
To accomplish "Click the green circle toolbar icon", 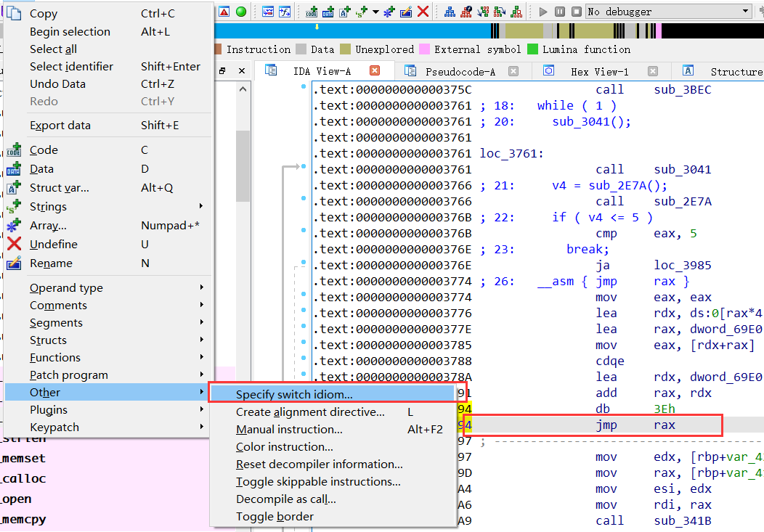I will (240, 12).
